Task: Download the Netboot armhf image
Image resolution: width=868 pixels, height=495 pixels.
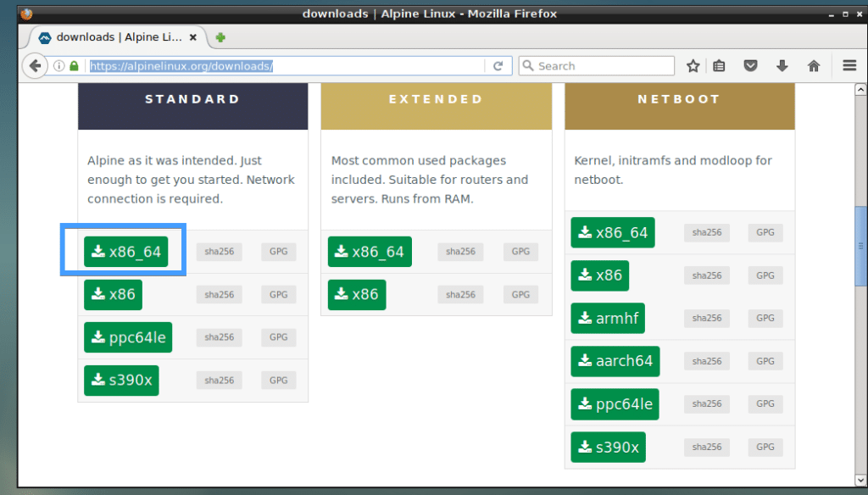Action: click(608, 318)
